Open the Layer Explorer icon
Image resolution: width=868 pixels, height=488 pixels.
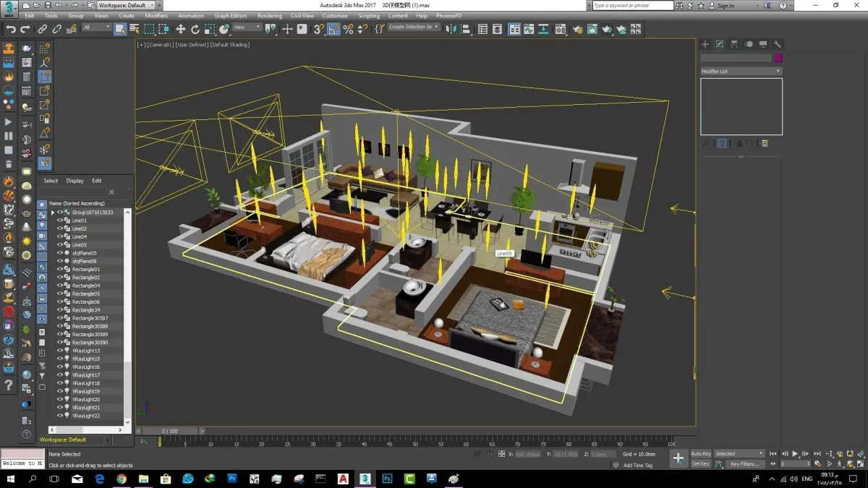click(x=497, y=29)
